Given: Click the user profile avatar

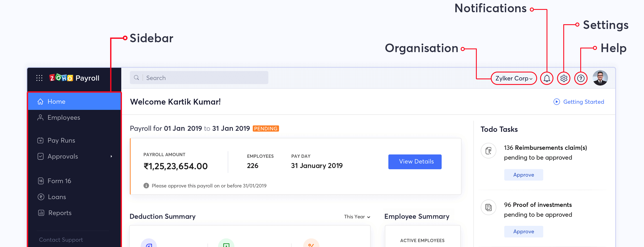Looking at the screenshot, I should click(x=600, y=78).
